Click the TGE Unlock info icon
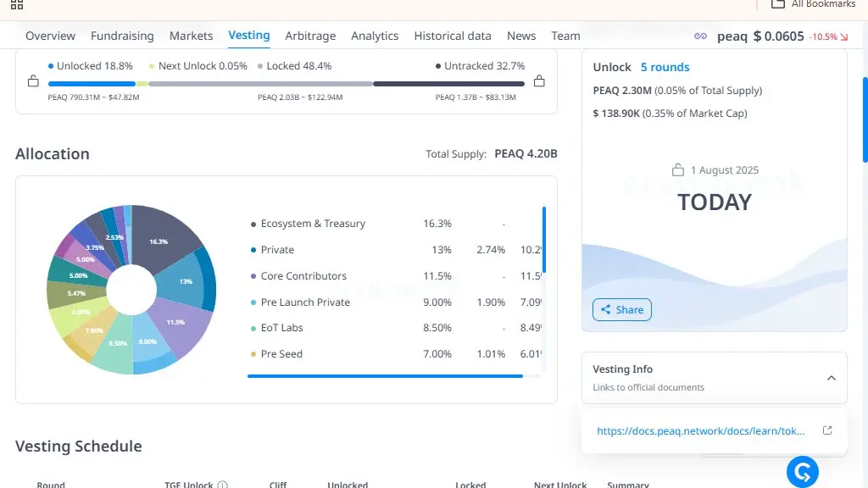This screenshot has height=488, width=868. pyautogui.click(x=223, y=485)
